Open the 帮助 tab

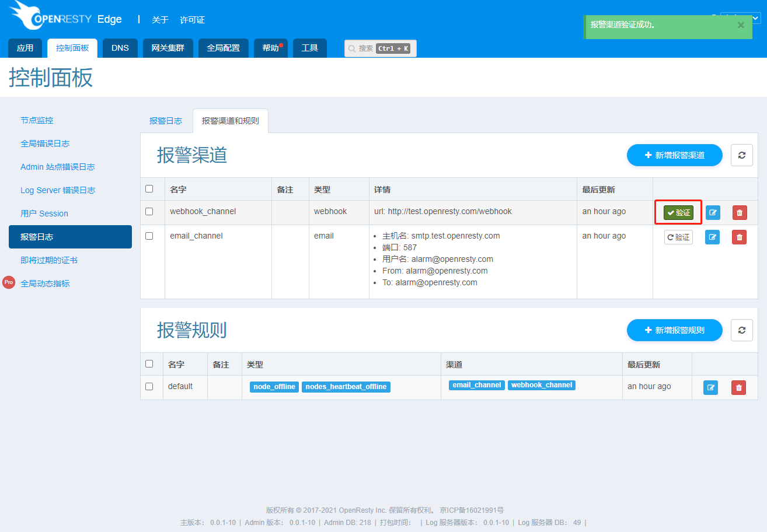271,48
